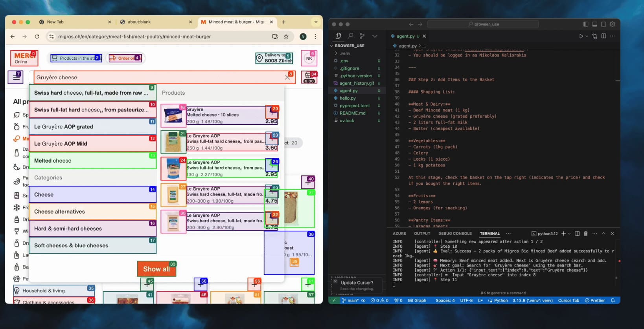
Task: Open the Migros hamburger menu
Action: [16, 77]
